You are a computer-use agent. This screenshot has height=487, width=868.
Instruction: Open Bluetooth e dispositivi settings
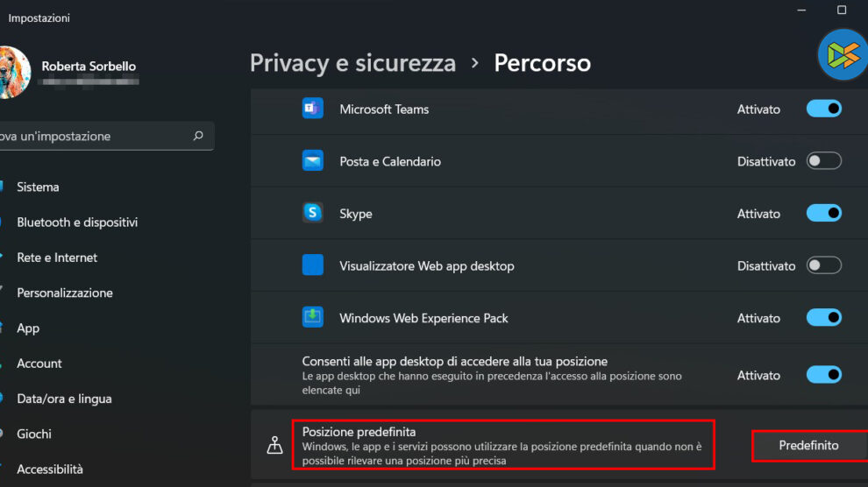[77, 222]
